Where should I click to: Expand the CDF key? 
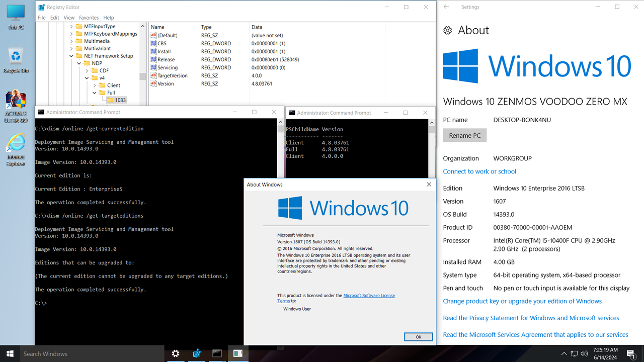click(87, 70)
